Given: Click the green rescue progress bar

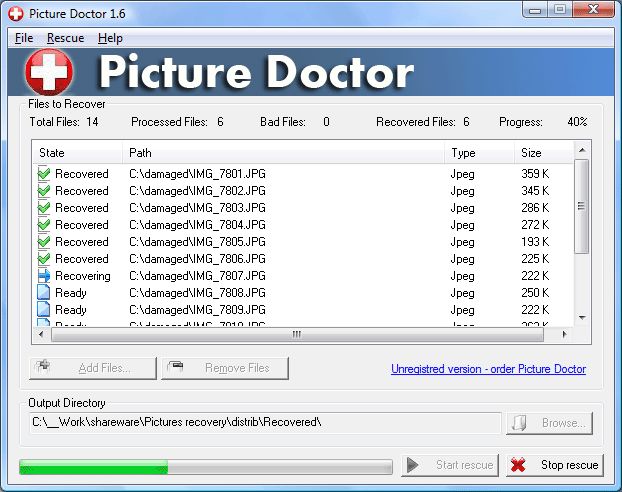Looking at the screenshot, I should click(x=206, y=467).
